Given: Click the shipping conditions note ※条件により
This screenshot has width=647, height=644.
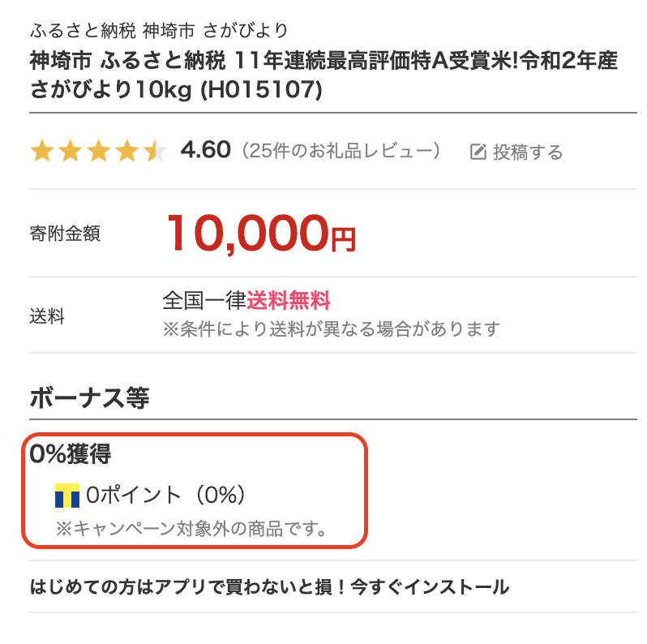Looking at the screenshot, I should coord(332,329).
